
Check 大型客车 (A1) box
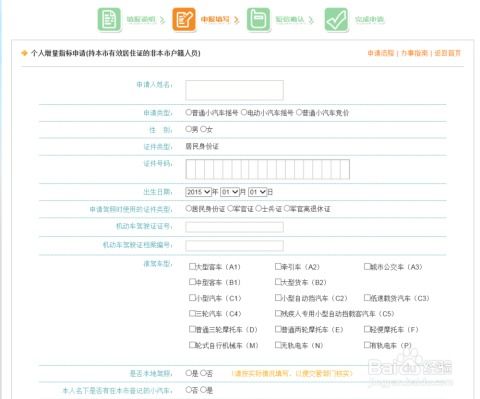[x=192, y=266]
